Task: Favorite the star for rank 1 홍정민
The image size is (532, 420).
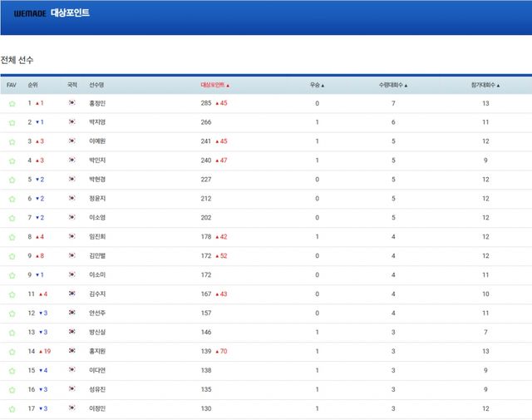Action: point(12,104)
